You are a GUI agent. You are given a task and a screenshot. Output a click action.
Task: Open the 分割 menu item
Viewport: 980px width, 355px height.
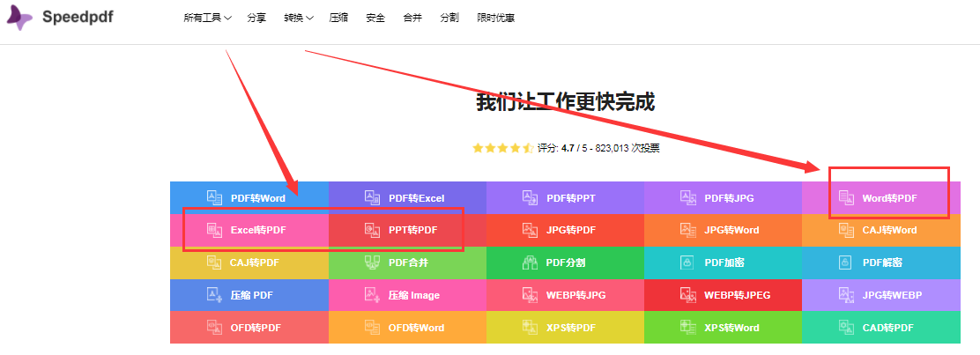(449, 18)
